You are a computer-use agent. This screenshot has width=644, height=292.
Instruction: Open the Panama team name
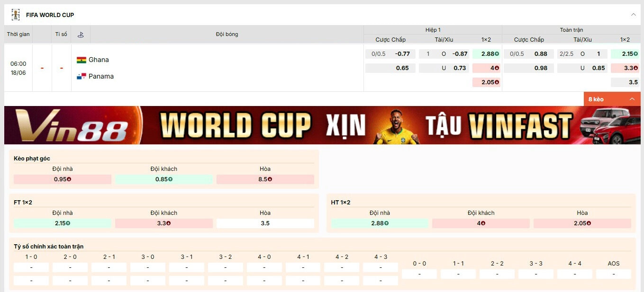[101, 76]
